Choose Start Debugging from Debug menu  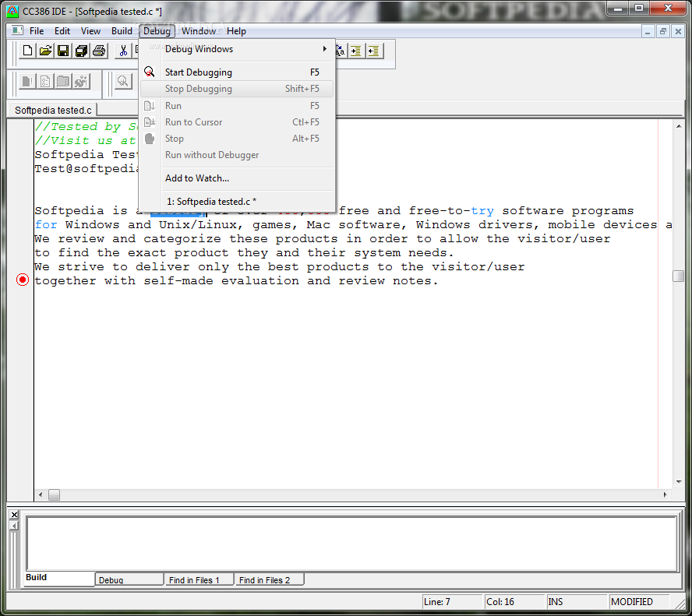click(237, 72)
